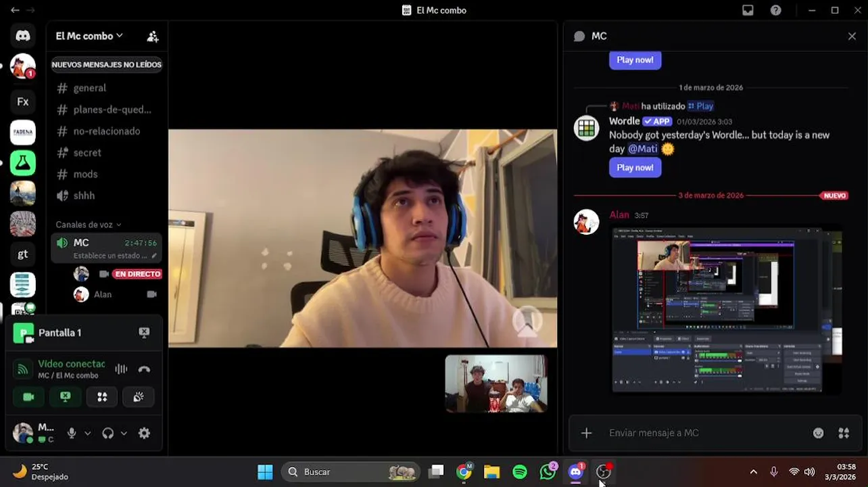Open File Explorer from the taskbar
This screenshot has height=487, width=868.
pos(491,471)
